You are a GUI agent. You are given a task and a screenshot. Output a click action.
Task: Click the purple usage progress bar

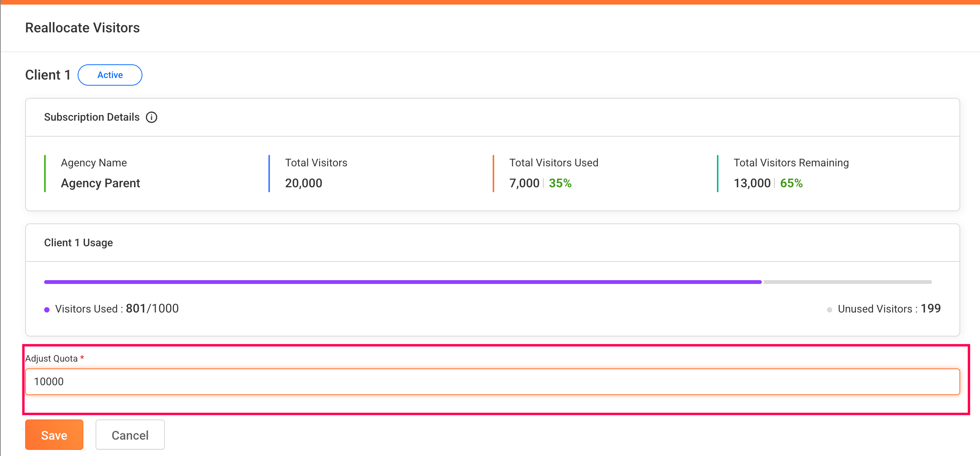(403, 282)
